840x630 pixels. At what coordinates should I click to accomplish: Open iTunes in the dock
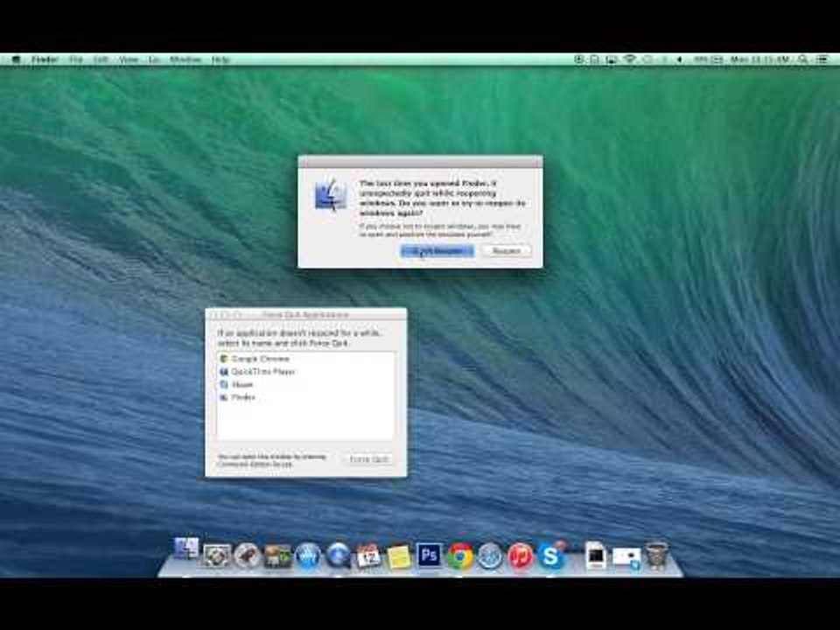click(x=521, y=556)
